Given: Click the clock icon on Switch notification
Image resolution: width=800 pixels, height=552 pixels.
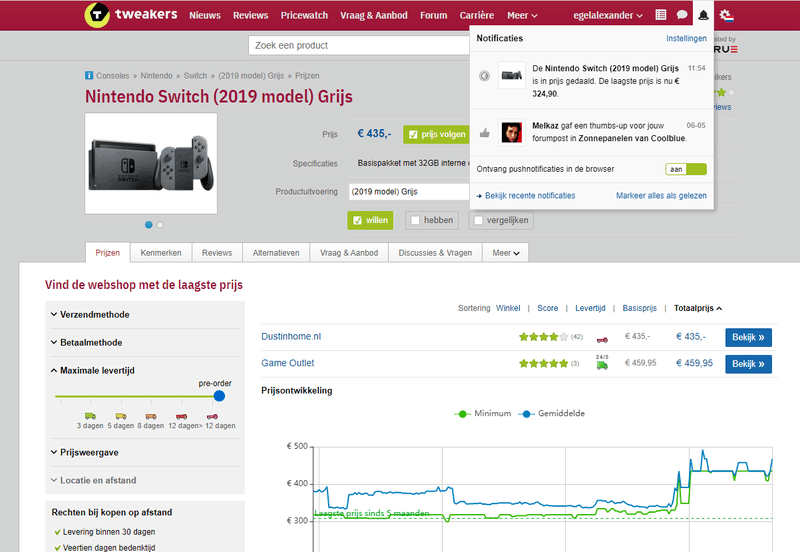Looking at the screenshot, I should point(484,76).
